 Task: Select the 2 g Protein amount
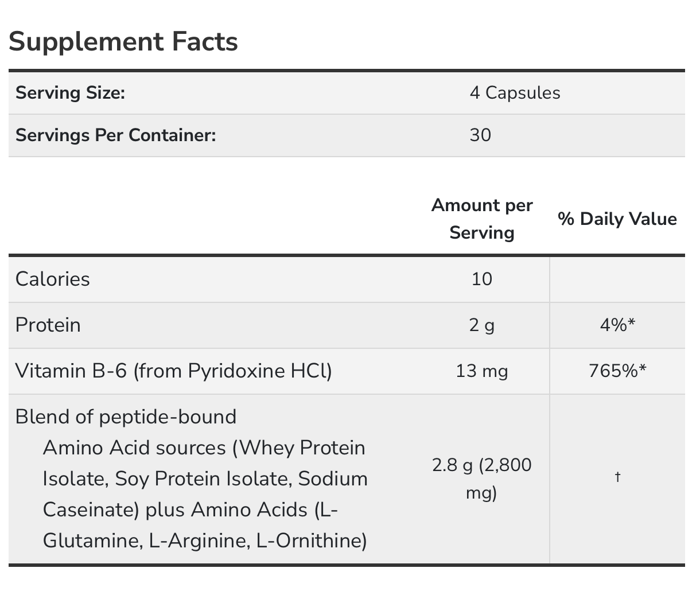click(x=482, y=325)
